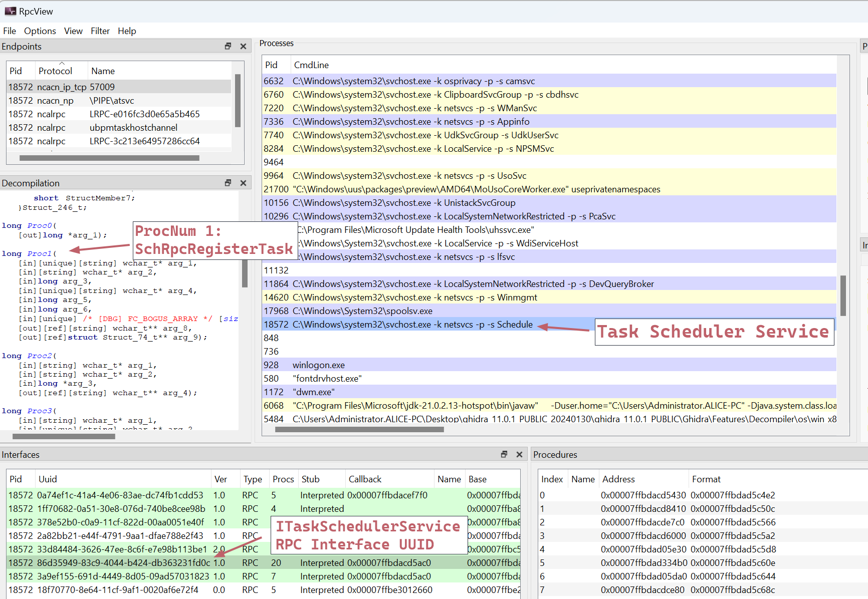Close the Endpoints panel
868x599 pixels.
pos(243,46)
